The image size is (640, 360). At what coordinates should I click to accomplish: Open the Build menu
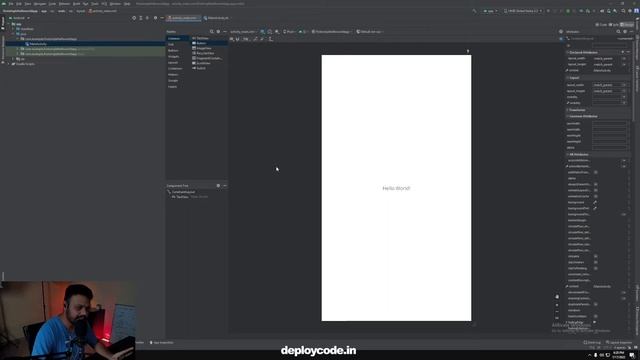(x=76, y=4)
